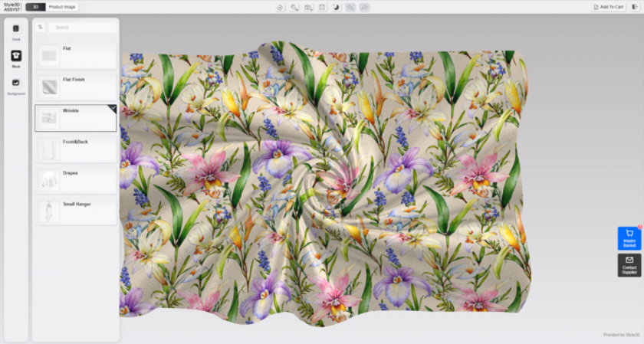Click the 'Wrinkle' label text

click(71, 111)
